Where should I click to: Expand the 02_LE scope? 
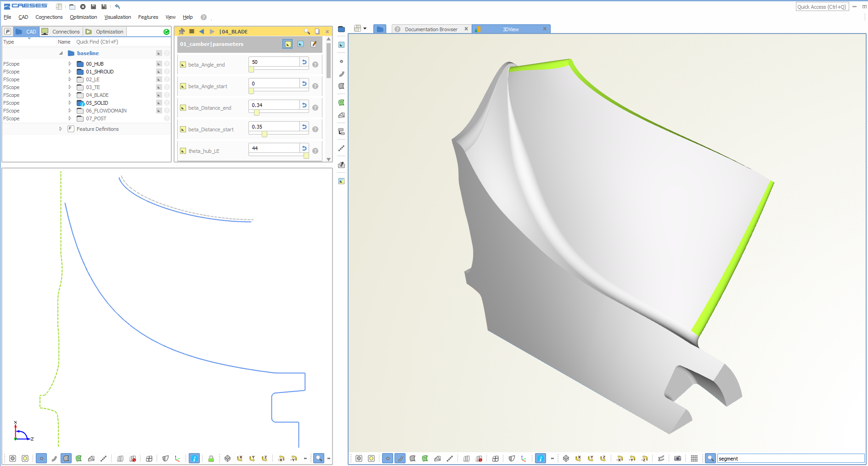click(70, 79)
